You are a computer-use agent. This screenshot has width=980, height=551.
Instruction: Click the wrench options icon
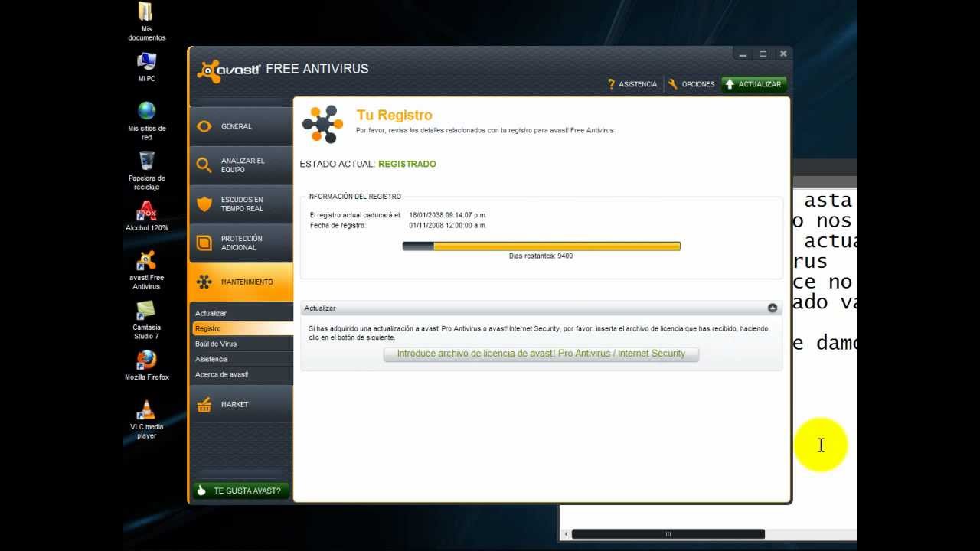tap(672, 84)
